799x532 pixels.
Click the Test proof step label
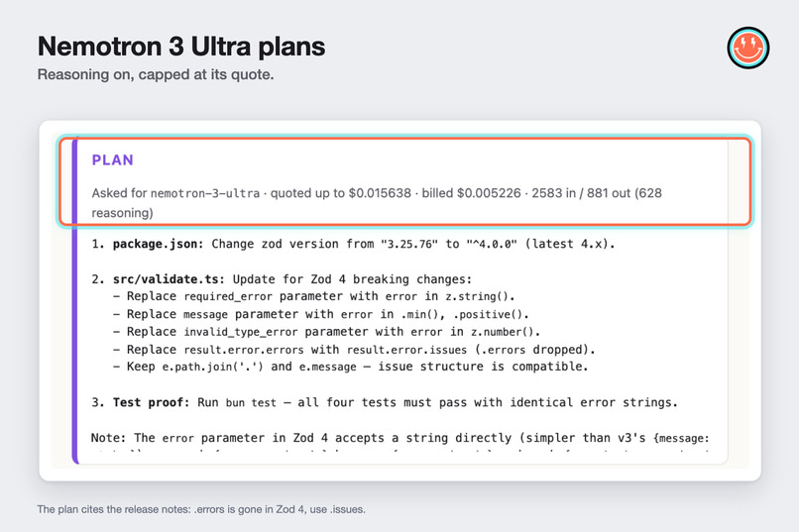coord(152,402)
